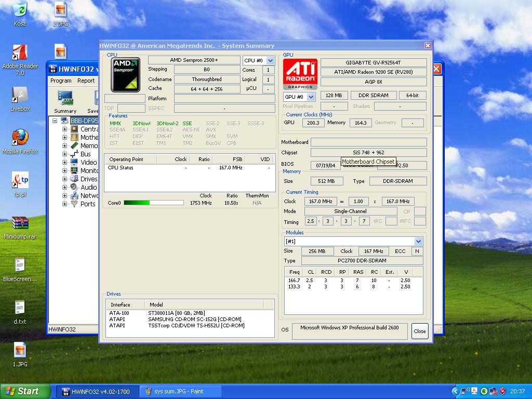
Task: Open the memory module [#1] dropdown
Action: 418,241
